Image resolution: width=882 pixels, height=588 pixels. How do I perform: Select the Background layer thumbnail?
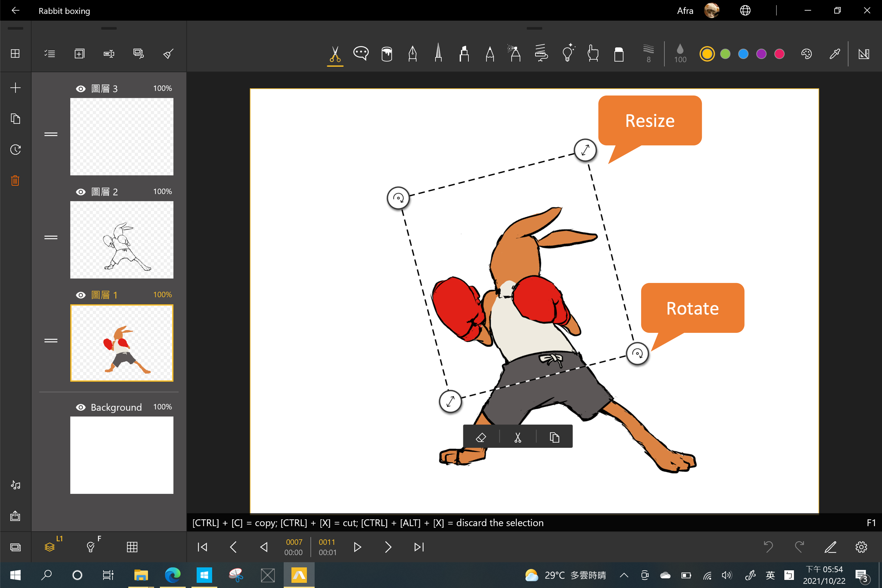(122, 455)
